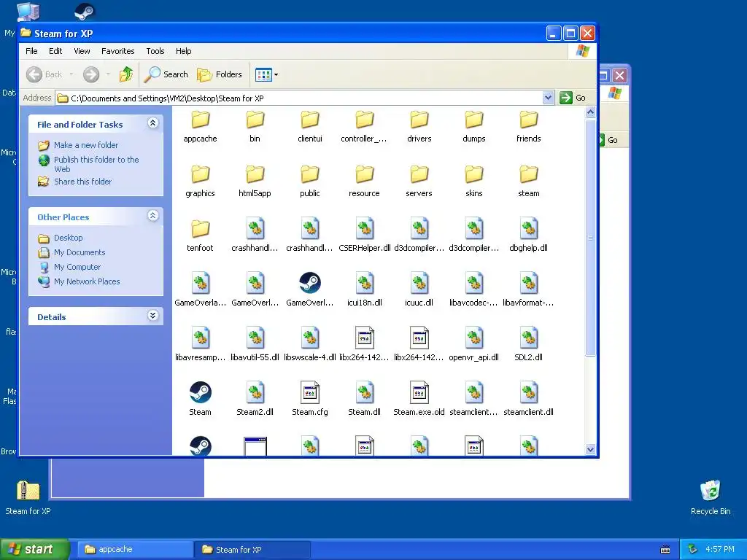
Task: Click Share this folder link
Action: pos(82,182)
